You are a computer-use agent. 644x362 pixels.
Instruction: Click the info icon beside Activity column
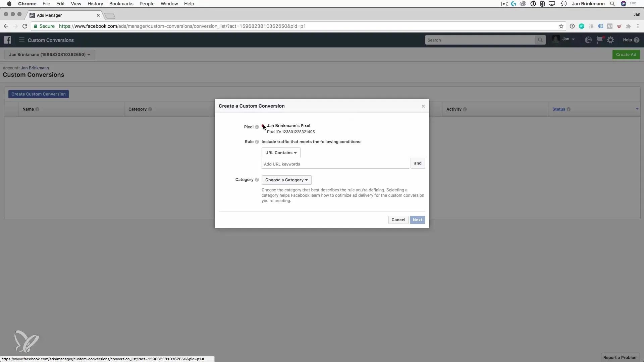click(465, 109)
